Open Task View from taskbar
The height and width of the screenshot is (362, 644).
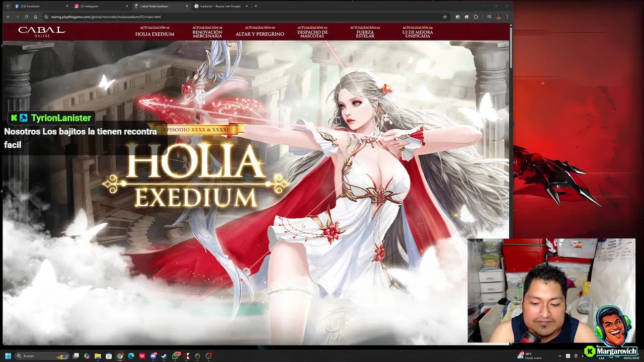coord(76,356)
